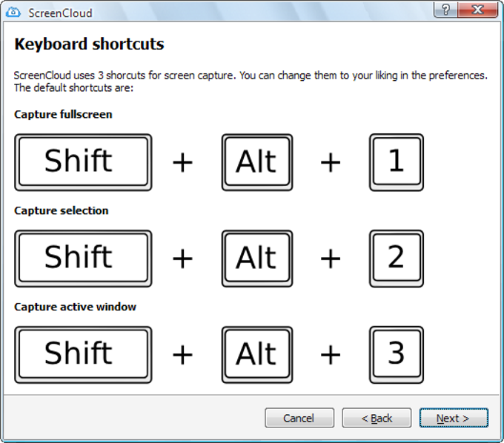This screenshot has width=504, height=443.
Task: Click the ScreenCloud cloud icon in title bar
Action: coord(13,13)
